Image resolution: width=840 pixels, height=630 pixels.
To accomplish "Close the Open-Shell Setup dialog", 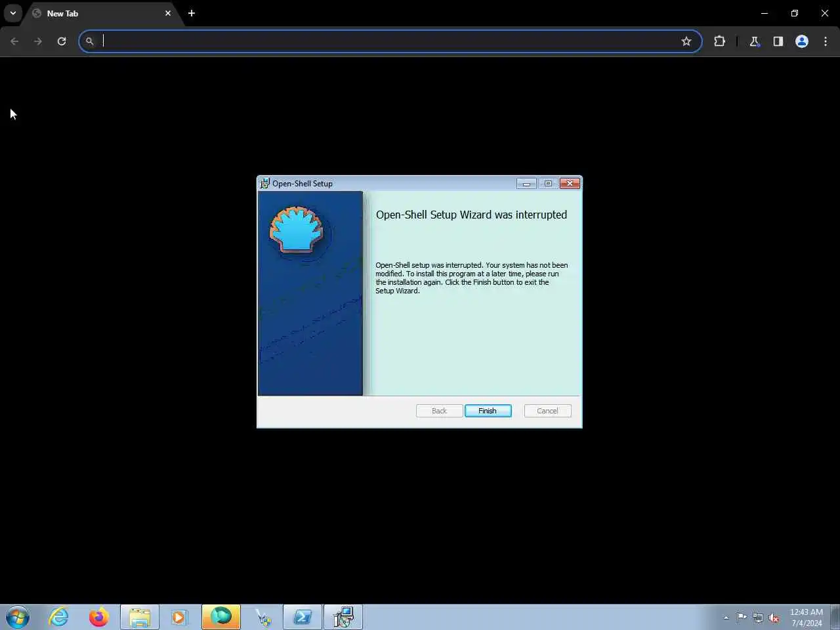I will click(x=570, y=184).
